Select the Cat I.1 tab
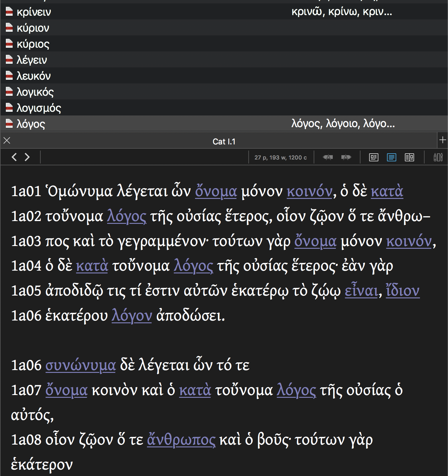The height and width of the screenshot is (476, 448). [x=224, y=142]
